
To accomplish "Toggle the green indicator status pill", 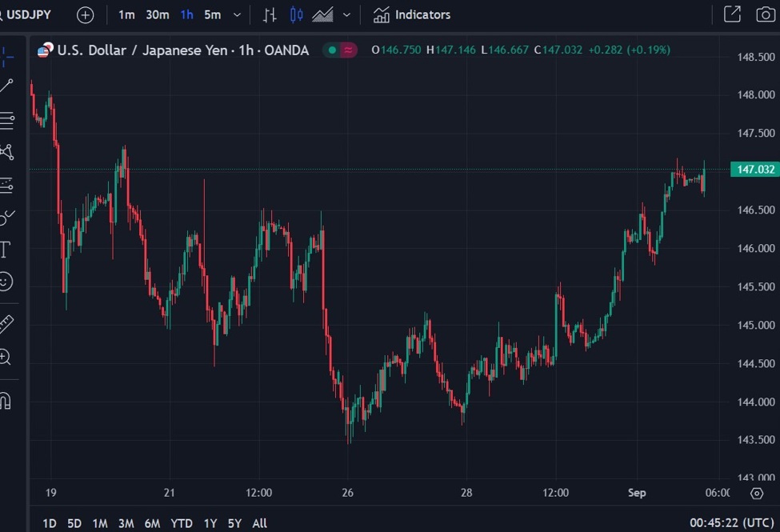I will click(340, 50).
